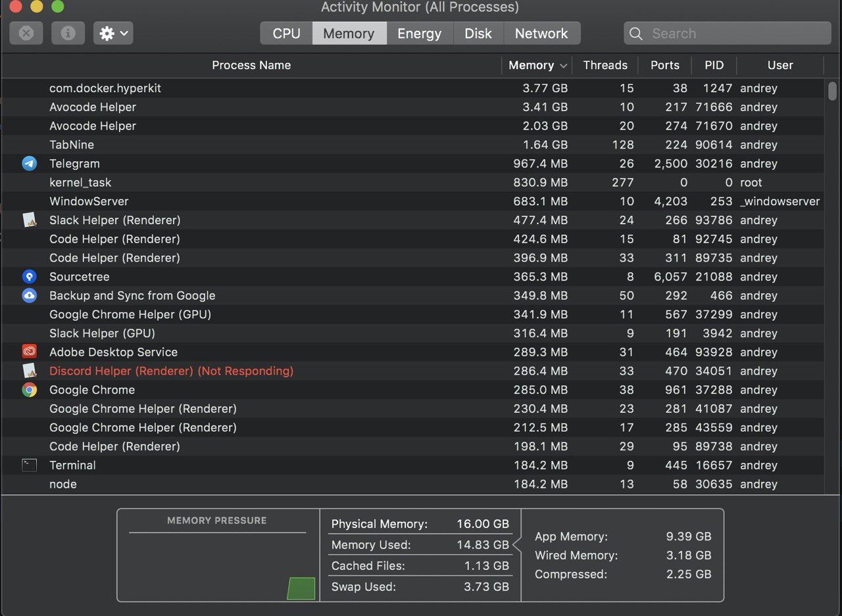
Task: Click the Sourcetree app icon
Action: coord(29,277)
